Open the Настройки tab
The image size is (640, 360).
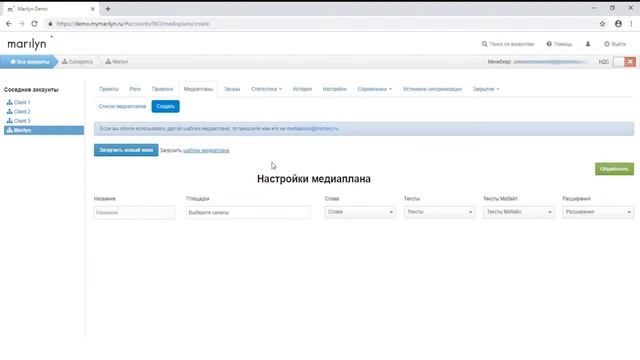(335, 89)
